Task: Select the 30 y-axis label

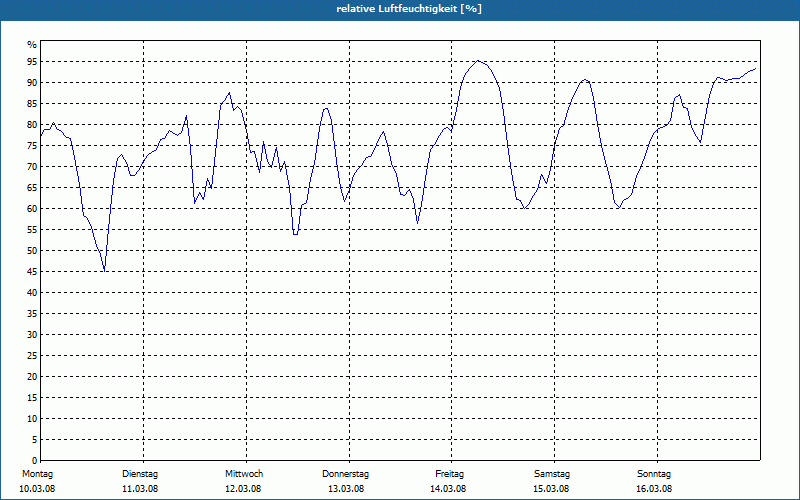Action: (x=32, y=335)
